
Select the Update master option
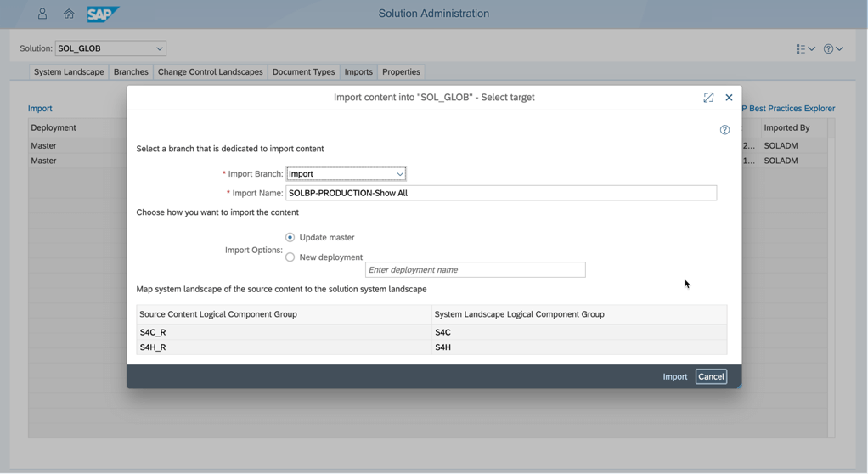click(290, 237)
